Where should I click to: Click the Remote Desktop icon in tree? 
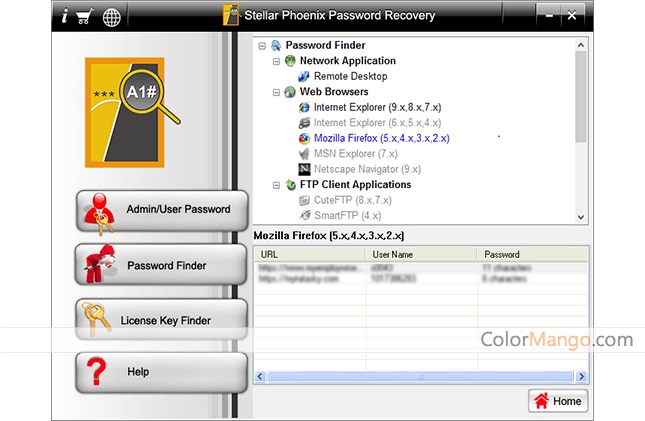[304, 76]
